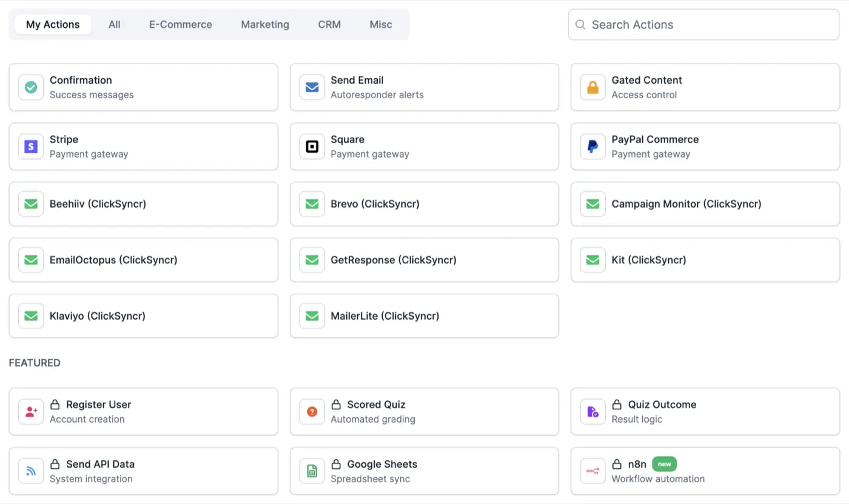Click the Stripe logo icon
The image size is (849, 504).
[x=31, y=147]
